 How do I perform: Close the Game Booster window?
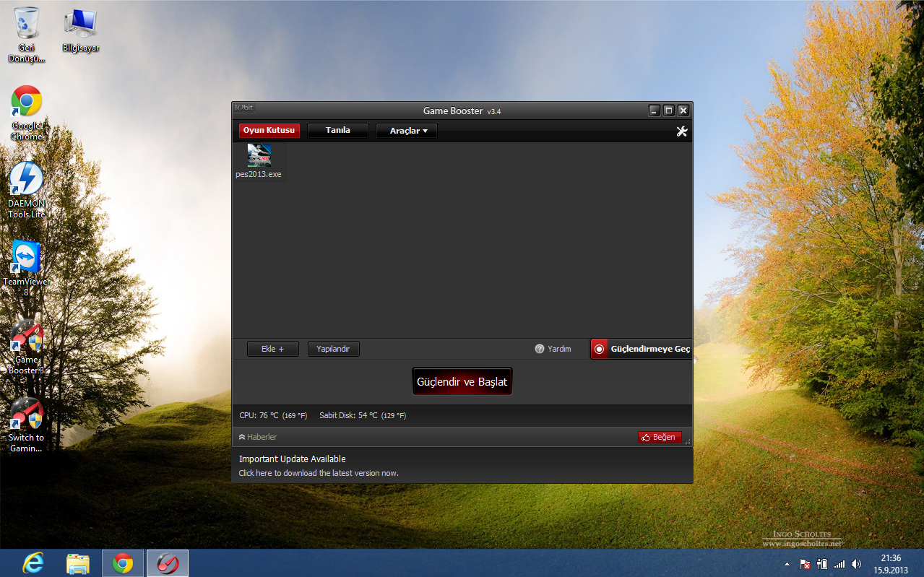pyautogui.click(x=683, y=110)
